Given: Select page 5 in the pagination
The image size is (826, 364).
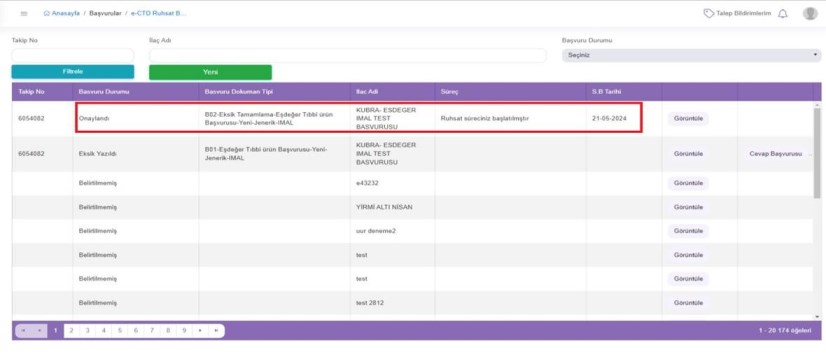Looking at the screenshot, I should (x=120, y=331).
